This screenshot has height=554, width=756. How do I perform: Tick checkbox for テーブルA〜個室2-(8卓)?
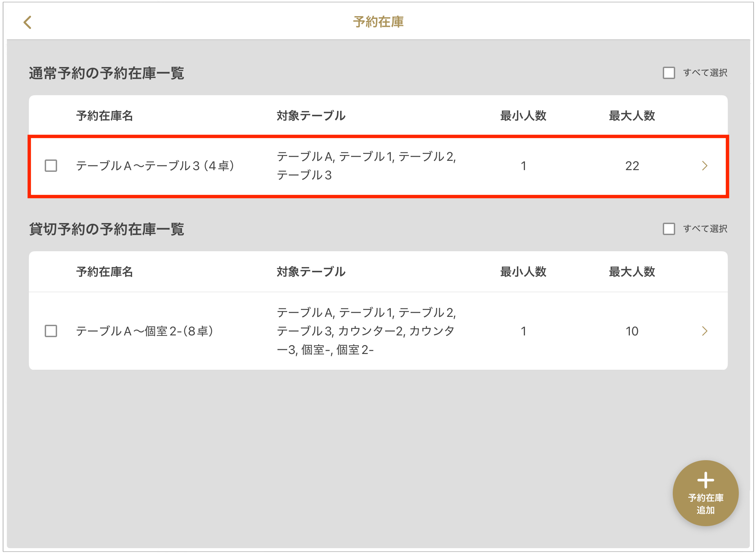(51, 331)
